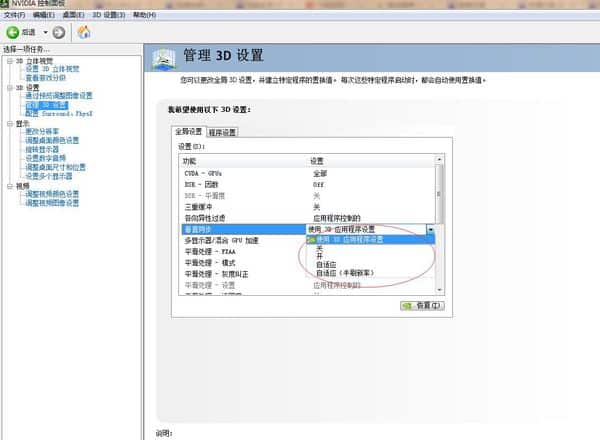600x440 pixels.
Task: Open 调整视频图像设置 link
Action: click(52, 203)
